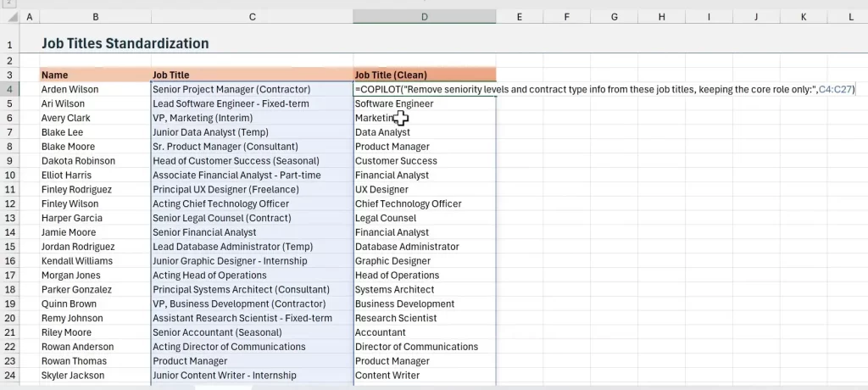The height and width of the screenshot is (390, 868).
Task: Select the Junior Content Writer - Internship cell
Action: click(252, 376)
